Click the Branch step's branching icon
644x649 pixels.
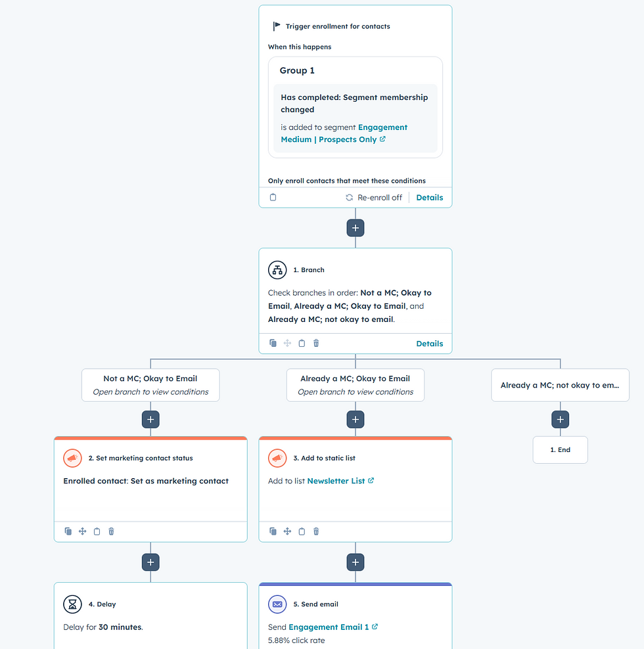click(x=277, y=269)
